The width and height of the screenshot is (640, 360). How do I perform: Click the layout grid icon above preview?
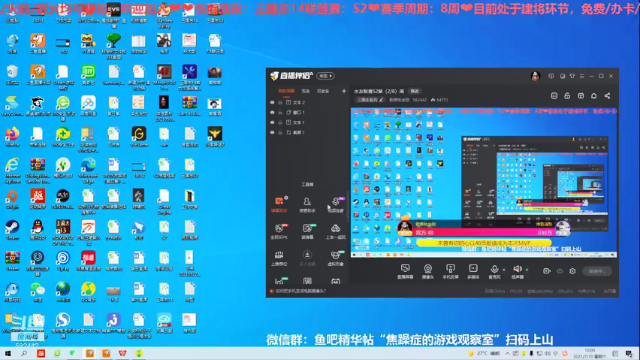[x=581, y=96]
